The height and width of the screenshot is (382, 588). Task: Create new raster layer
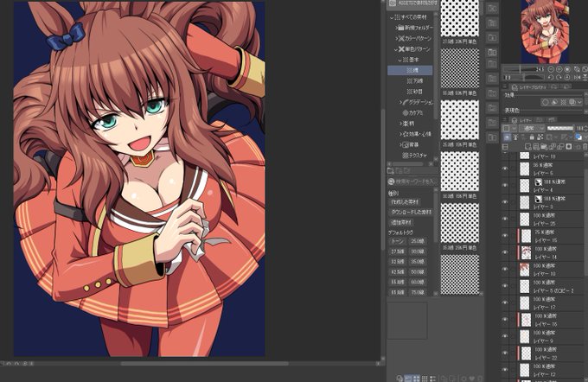(528, 147)
